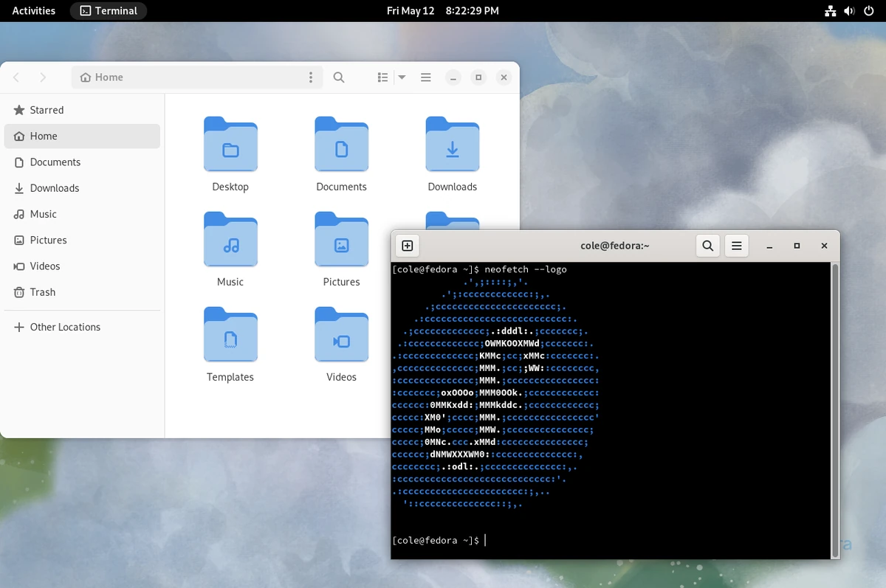The height and width of the screenshot is (588, 886).
Task: Toggle the list view icon in Files
Action: tap(382, 77)
